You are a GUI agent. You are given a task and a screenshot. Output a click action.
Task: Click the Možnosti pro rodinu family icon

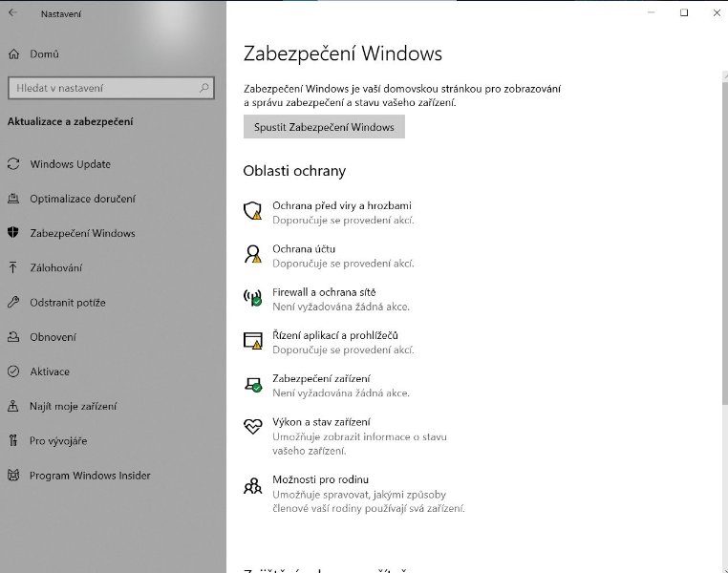click(253, 486)
